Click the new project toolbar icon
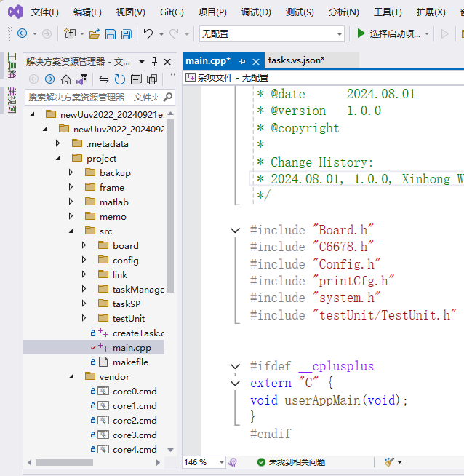This screenshot has height=476, width=464. coord(70,33)
